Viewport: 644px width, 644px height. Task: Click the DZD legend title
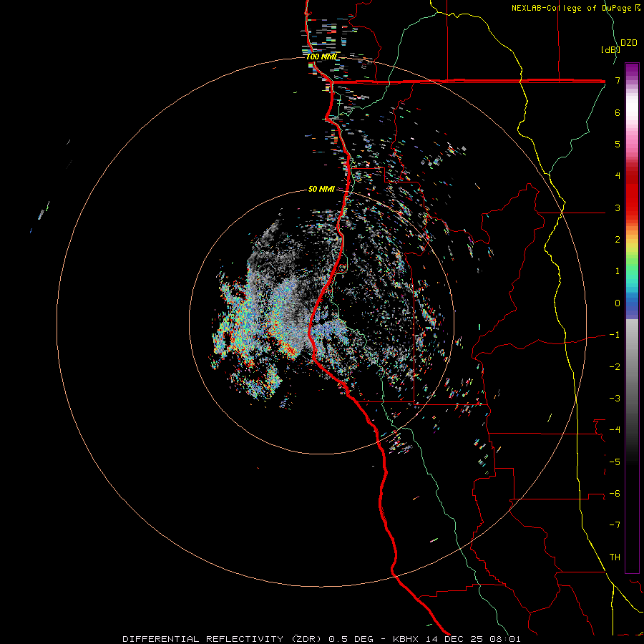point(629,43)
